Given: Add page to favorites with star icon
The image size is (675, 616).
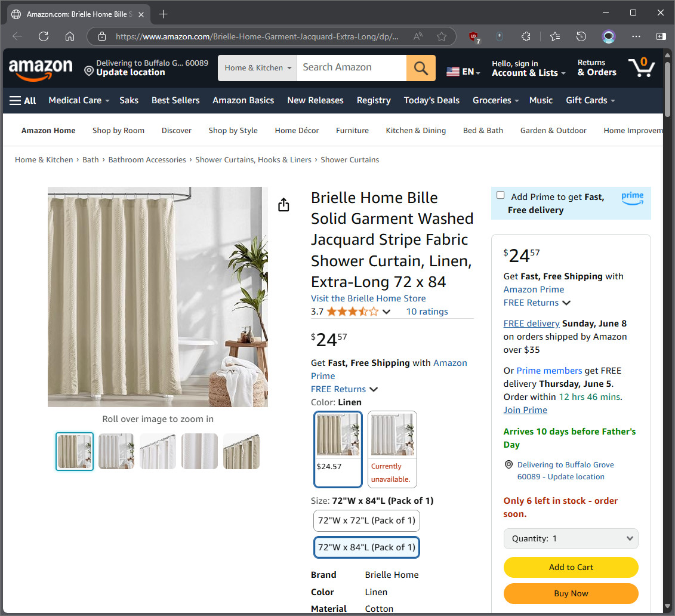Looking at the screenshot, I should tap(441, 36).
